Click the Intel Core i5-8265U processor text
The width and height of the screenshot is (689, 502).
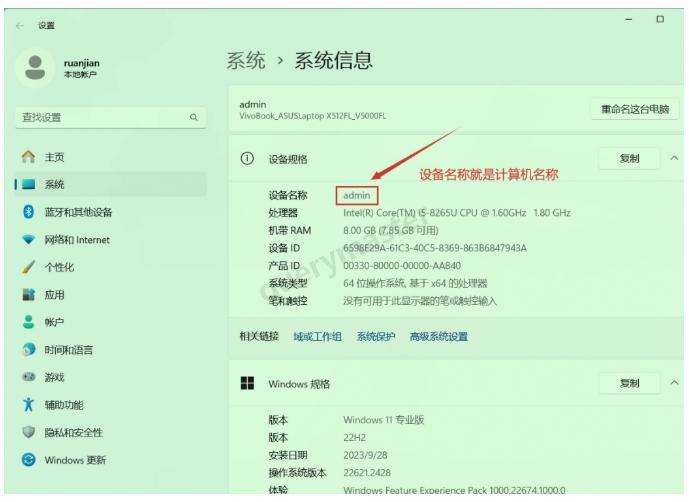coord(457,213)
